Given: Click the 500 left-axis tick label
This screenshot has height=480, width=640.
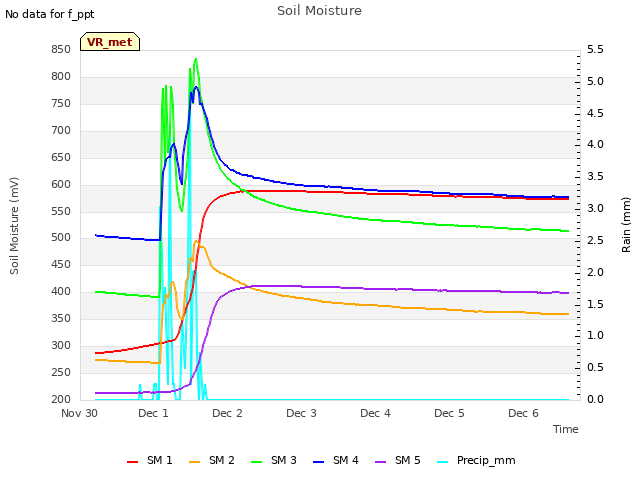Looking at the screenshot, I should (x=61, y=238).
